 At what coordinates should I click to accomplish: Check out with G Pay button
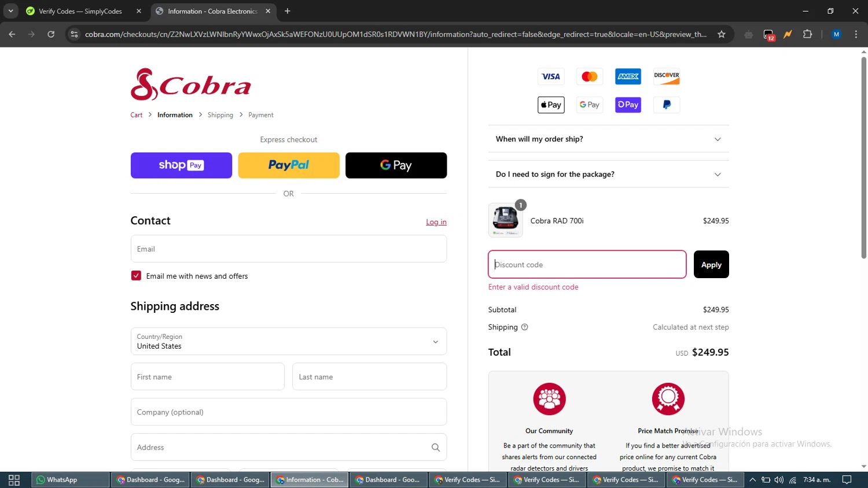pos(396,165)
